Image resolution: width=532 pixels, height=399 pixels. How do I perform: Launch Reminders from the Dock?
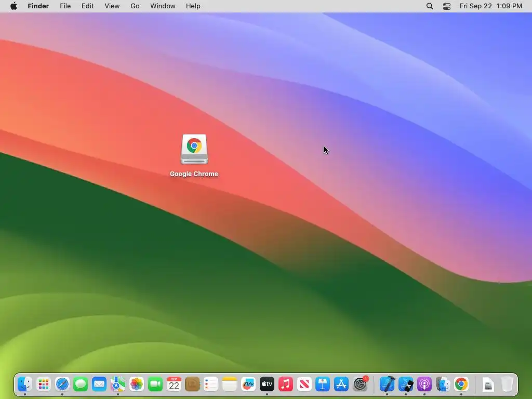(211, 384)
